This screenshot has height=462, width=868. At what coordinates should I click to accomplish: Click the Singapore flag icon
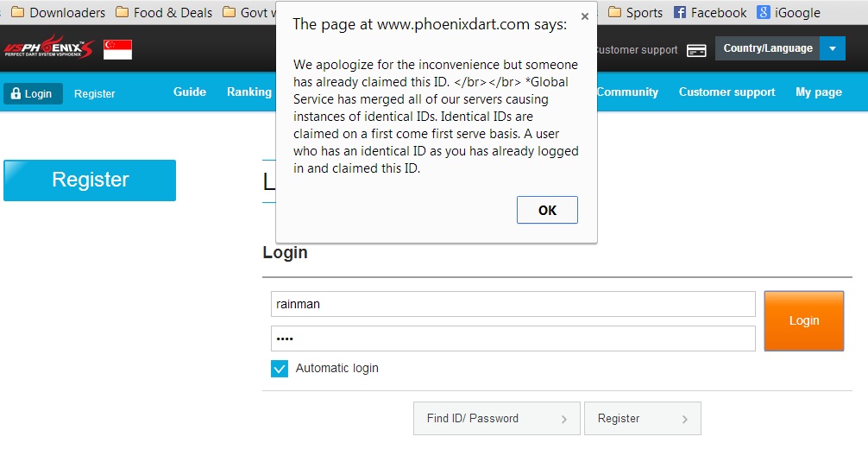pos(117,49)
